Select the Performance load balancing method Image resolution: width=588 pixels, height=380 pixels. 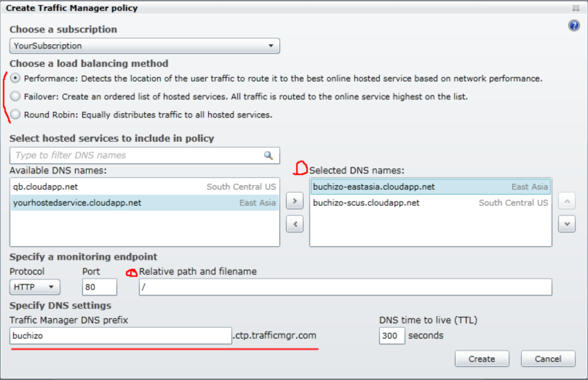15,79
